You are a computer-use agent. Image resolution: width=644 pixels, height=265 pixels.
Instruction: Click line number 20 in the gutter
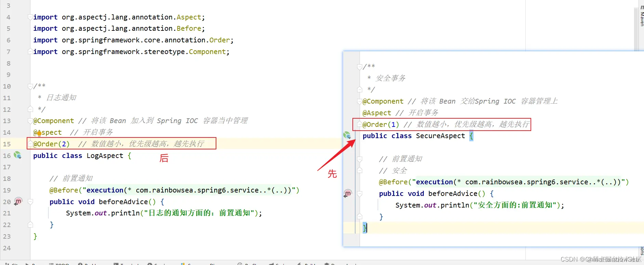point(7,202)
